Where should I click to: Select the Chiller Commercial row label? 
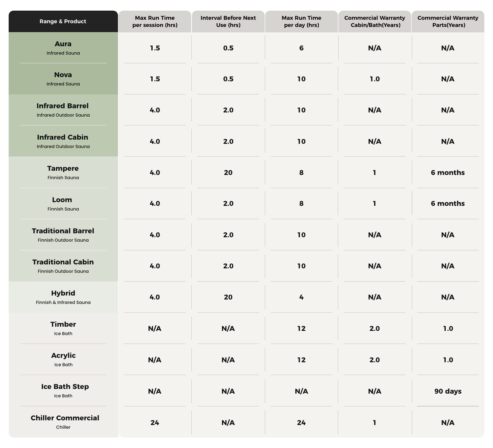point(65,422)
